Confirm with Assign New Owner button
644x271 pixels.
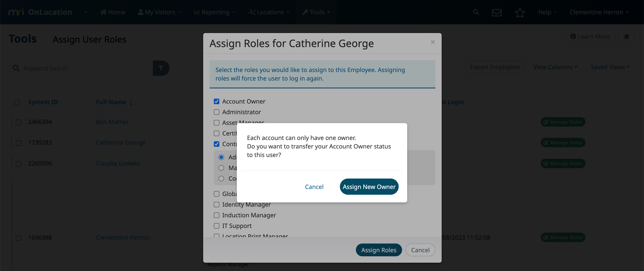(x=369, y=186)
